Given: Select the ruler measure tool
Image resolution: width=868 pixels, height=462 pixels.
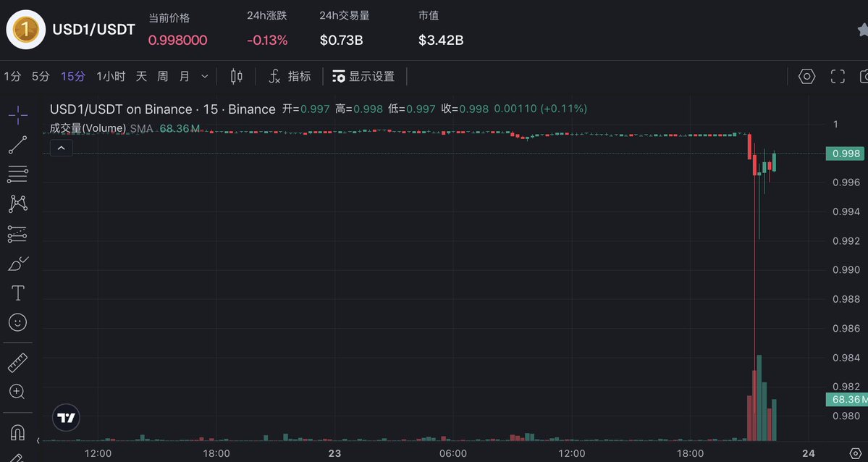Looking at the screenshot, I should [17, 363].
